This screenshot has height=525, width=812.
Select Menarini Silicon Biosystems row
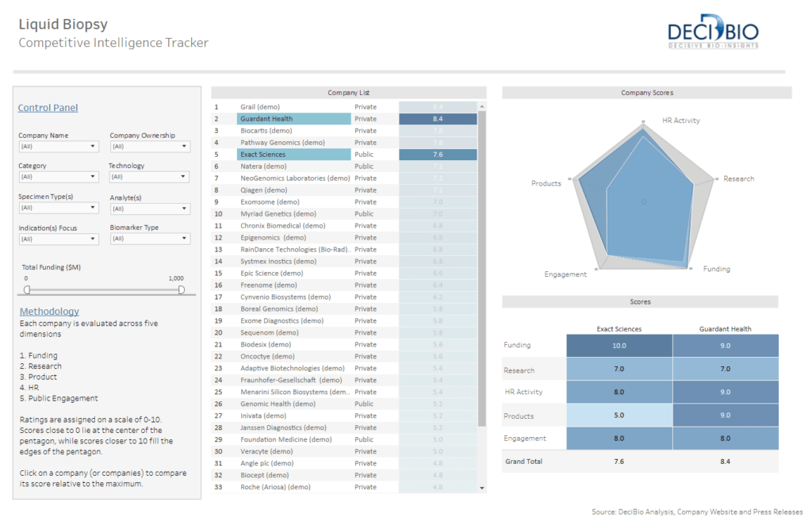(346, 393)
